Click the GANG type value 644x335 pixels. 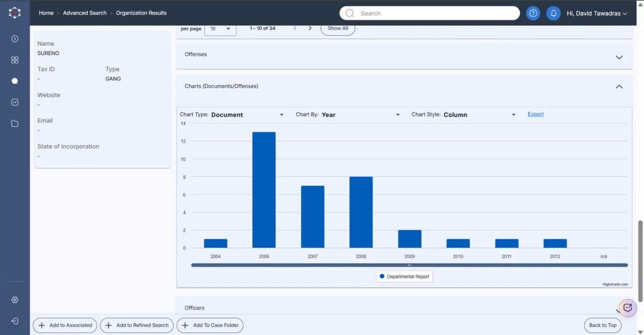point(113,79)
